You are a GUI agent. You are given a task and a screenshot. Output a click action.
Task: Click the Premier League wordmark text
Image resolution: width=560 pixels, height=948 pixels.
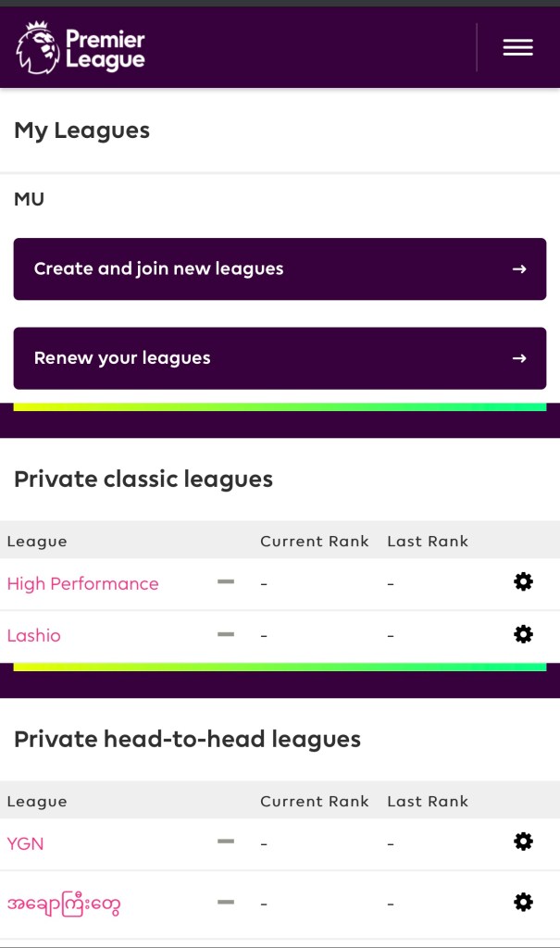pyautogui.click(x=105, y=50)
